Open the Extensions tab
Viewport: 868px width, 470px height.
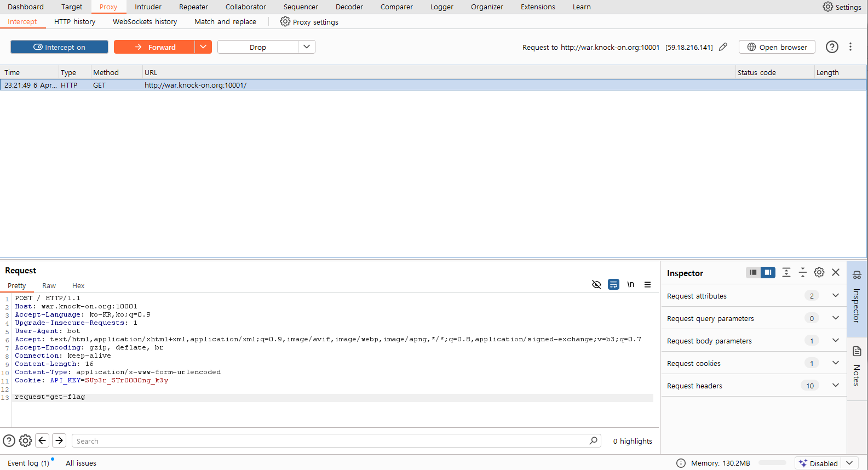[538, 7]
